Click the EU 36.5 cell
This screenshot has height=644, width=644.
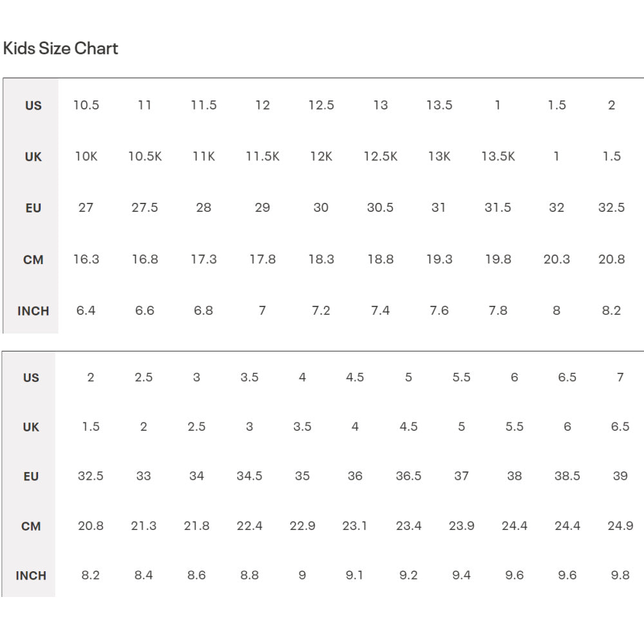tap(409, 476)
